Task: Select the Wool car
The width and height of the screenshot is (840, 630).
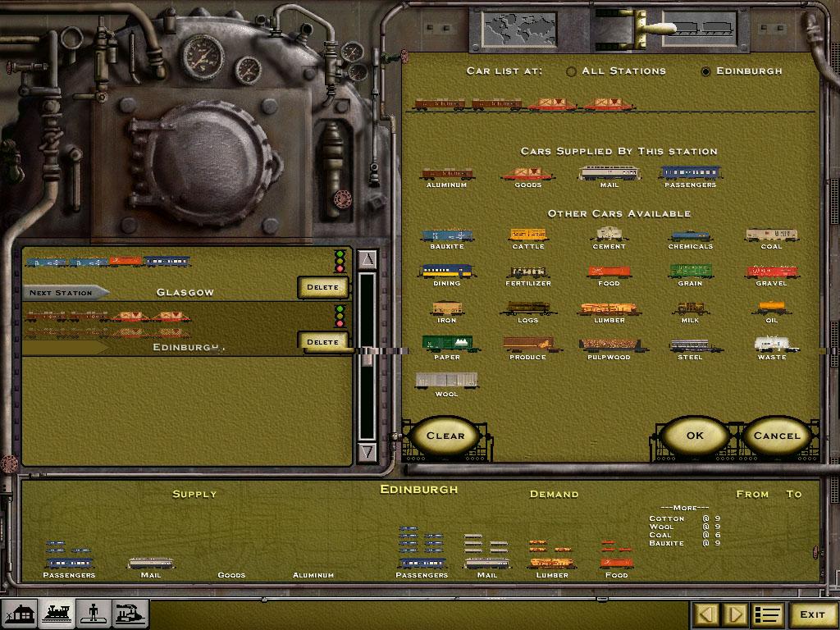Action: click(x=447, y=382)
